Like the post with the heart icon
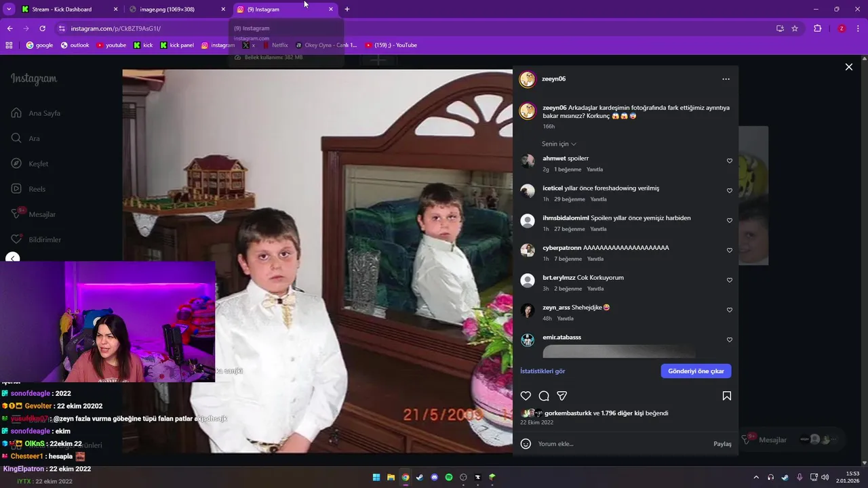The width and height of the screenshot is (868, 488). [x=526, y=396]
